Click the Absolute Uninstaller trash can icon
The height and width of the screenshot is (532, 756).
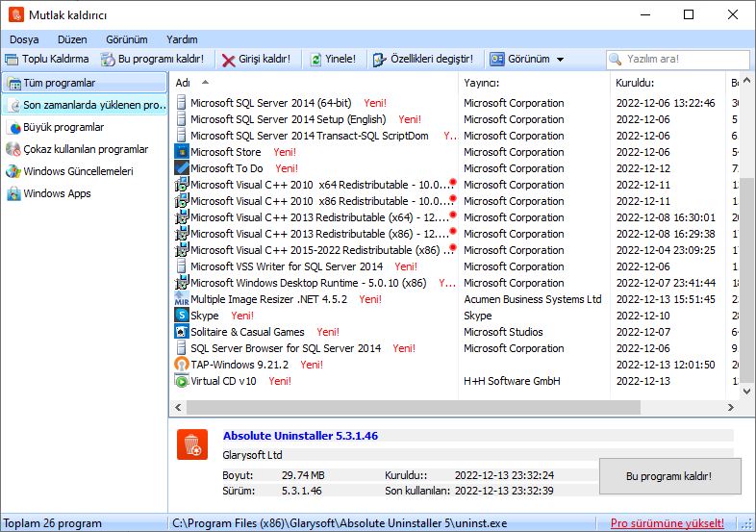(x=192, y=444)
